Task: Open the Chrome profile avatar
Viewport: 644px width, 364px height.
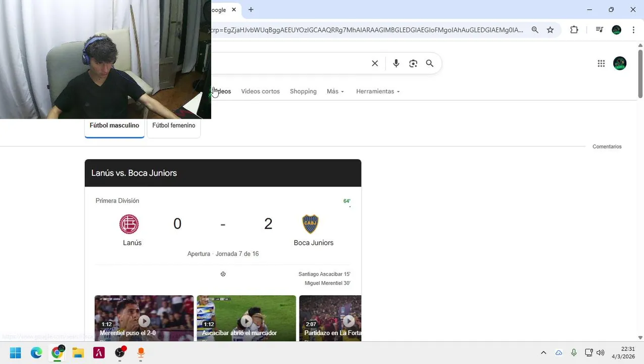Action: pos(616,30)
